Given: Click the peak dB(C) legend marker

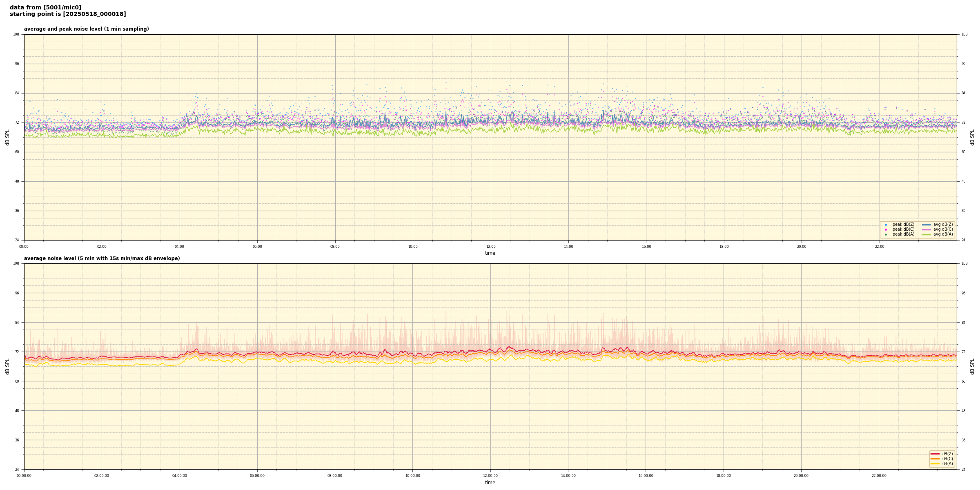Looking at the screenshot, I should (x=886, y=229).
